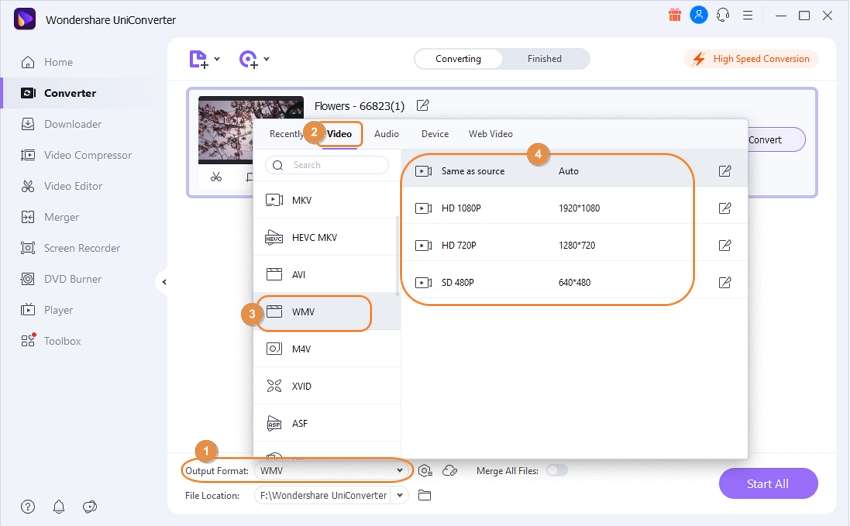850x526 pixels.
Task: Open output settings gear icon
Action: pyautogui.click(x=424, y=471)
